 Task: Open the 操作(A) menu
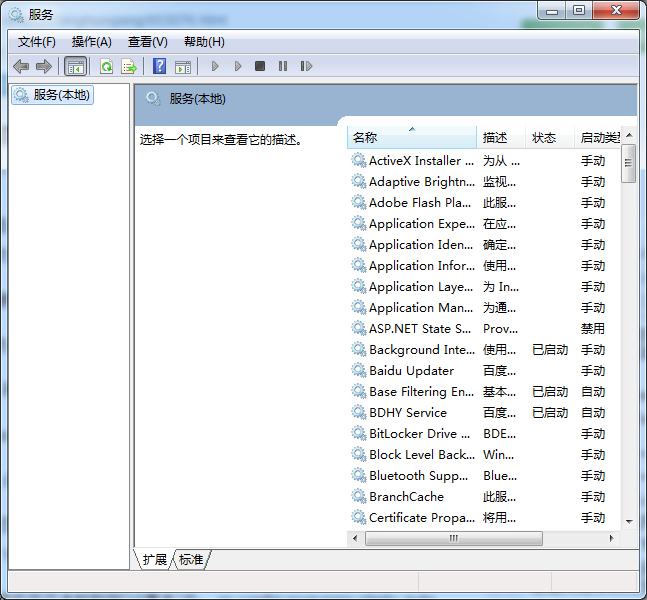(92, 42)
